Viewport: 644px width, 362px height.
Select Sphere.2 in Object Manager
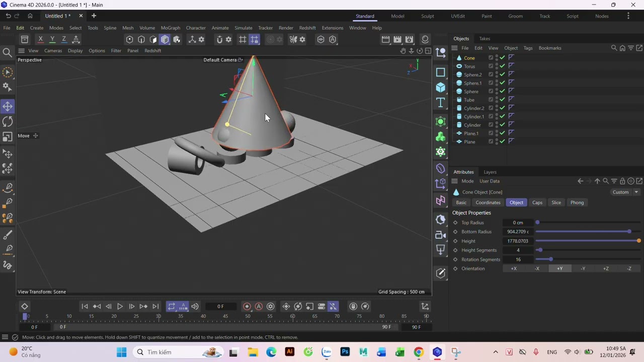click(x=472, y=75)
